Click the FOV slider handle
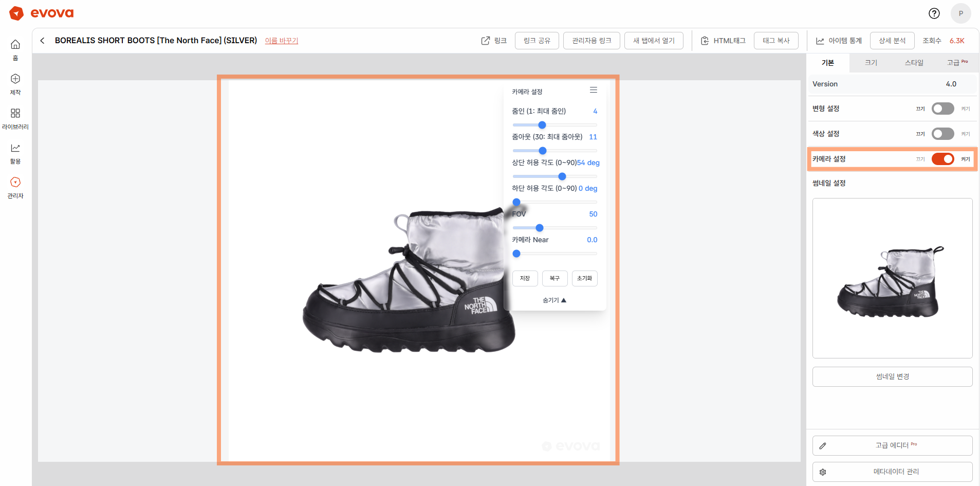Image resolution: width=980 pixels, height=486 pixels. pos(540,228)
